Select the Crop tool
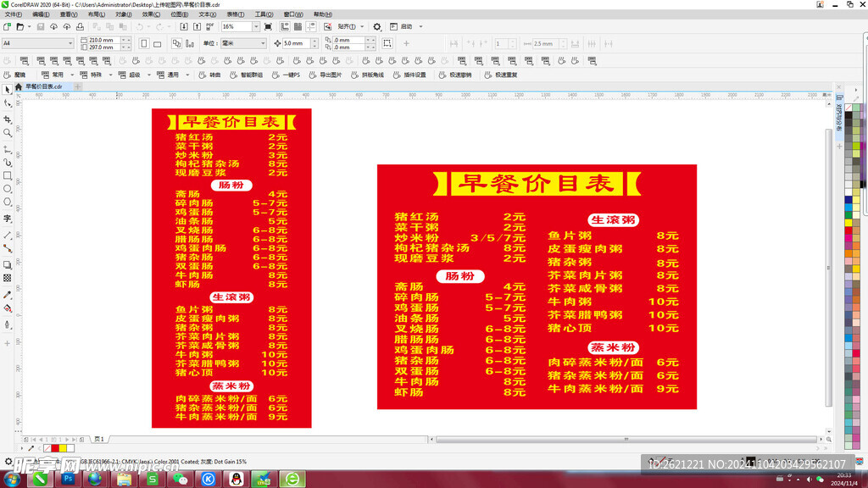The width and height of the screenshot is (868, 488). pyautogui.click(x=8, y=119)
